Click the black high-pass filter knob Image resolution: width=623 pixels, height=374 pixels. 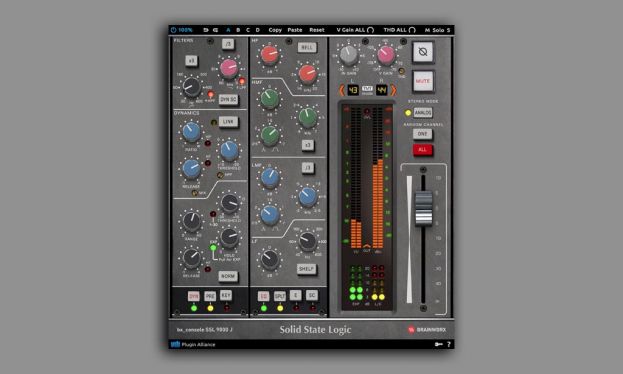192,87
